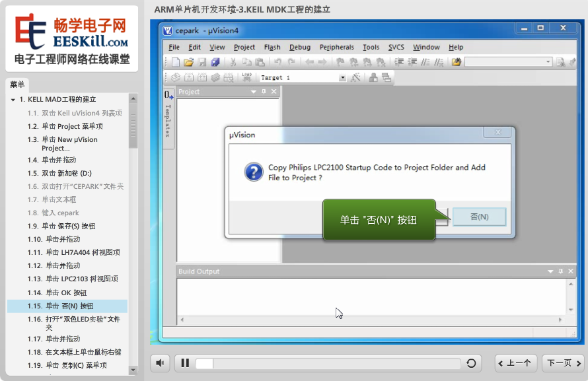Click the Insert Bookmark flag icon
588x381 pixels.
point(340,62)
